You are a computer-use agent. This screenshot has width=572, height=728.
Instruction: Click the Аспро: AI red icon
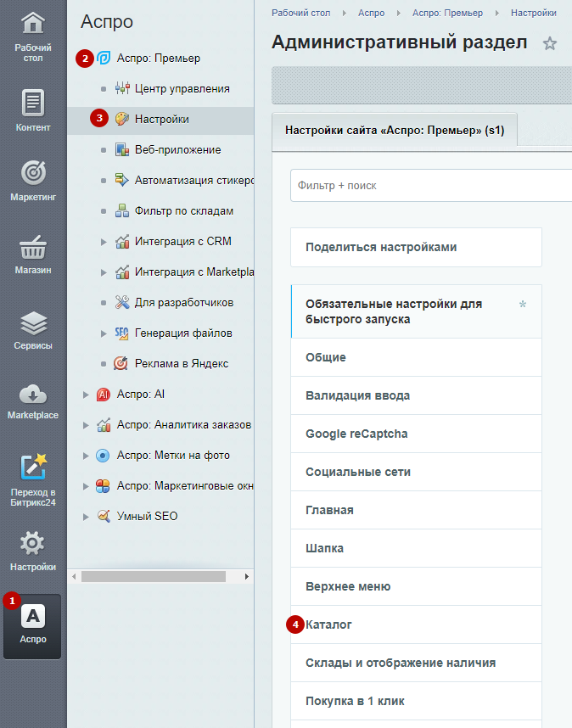tap(103, 395)
